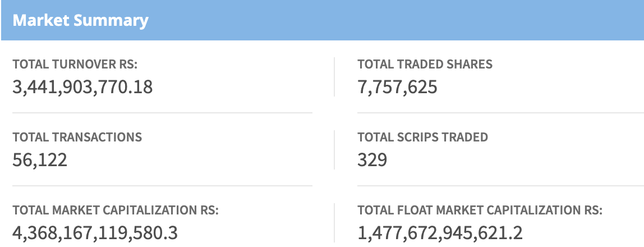This screenshot has width=644, height=247.
Task: Select the Total Traded Shares label
Action: click(425, 65)
